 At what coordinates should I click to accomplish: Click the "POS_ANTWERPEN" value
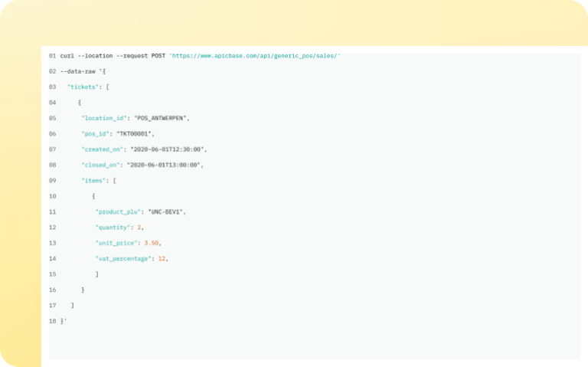tap(161, 118)
